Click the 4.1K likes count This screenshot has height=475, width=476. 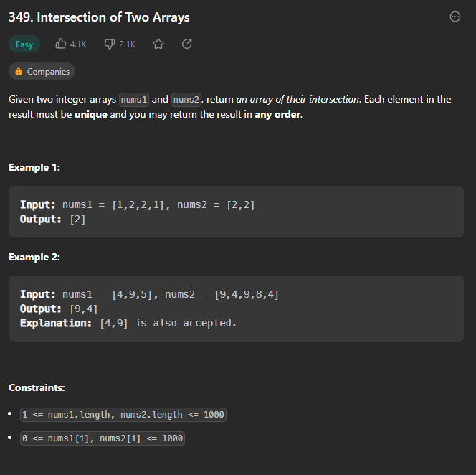point(78,44)
